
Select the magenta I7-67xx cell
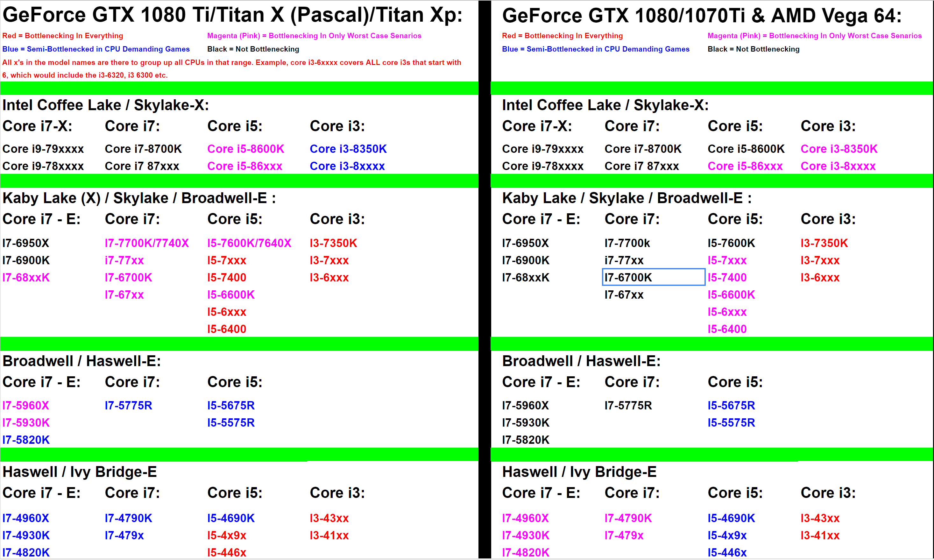pyautogui.click(x=124, y=295)
